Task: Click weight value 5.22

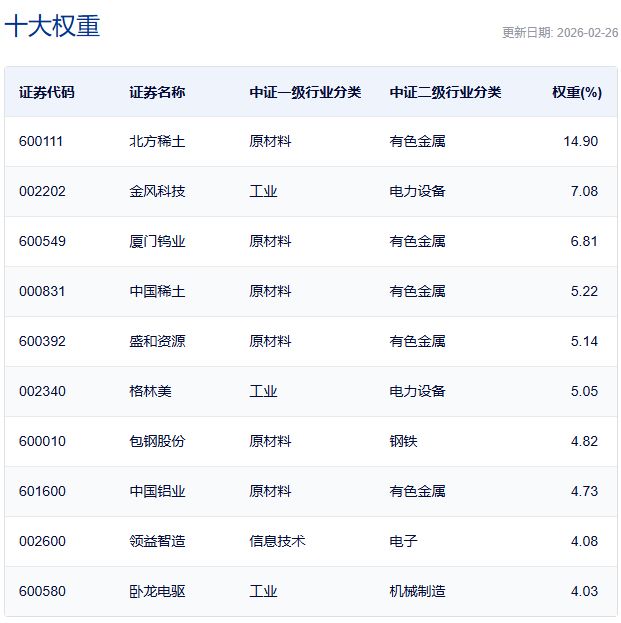Action: click(x=584, y=291)
